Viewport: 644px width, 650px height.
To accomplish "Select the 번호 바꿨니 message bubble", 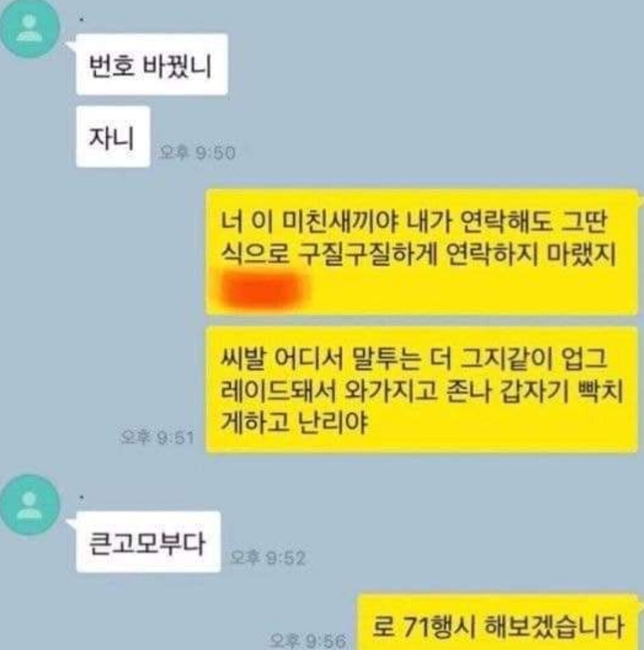I will (152, 65).
